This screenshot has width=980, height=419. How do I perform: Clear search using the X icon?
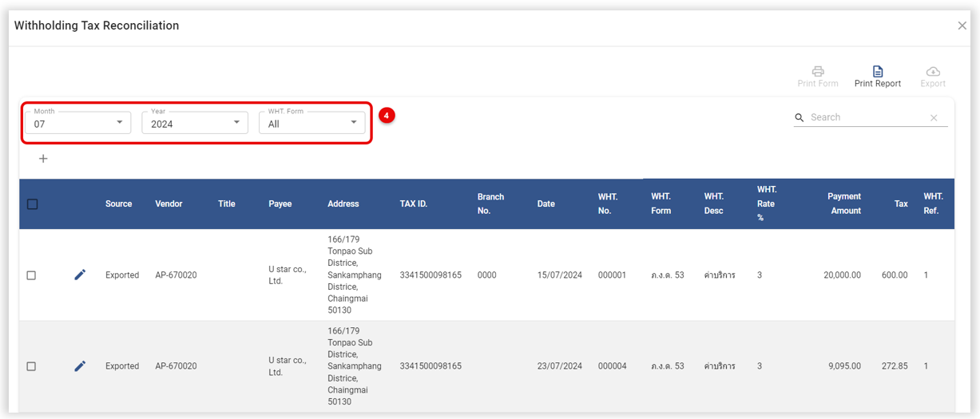coord(934,118)
